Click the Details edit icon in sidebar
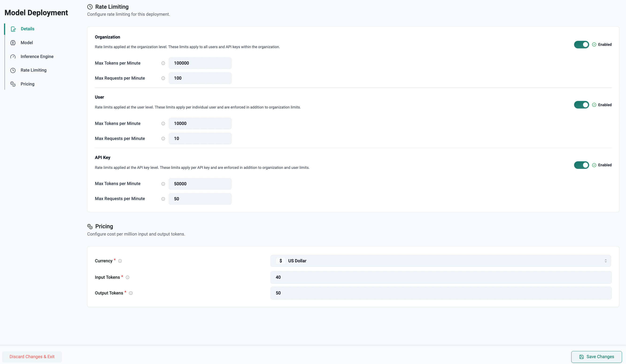The image size is (626, 364). pos(13,29)
